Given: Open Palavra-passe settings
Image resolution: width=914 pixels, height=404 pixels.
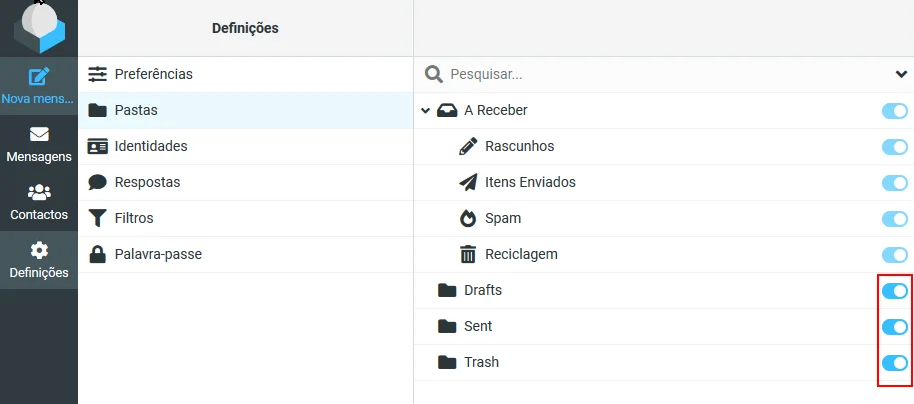Looking at the screenshot, I should coord(158,254).
